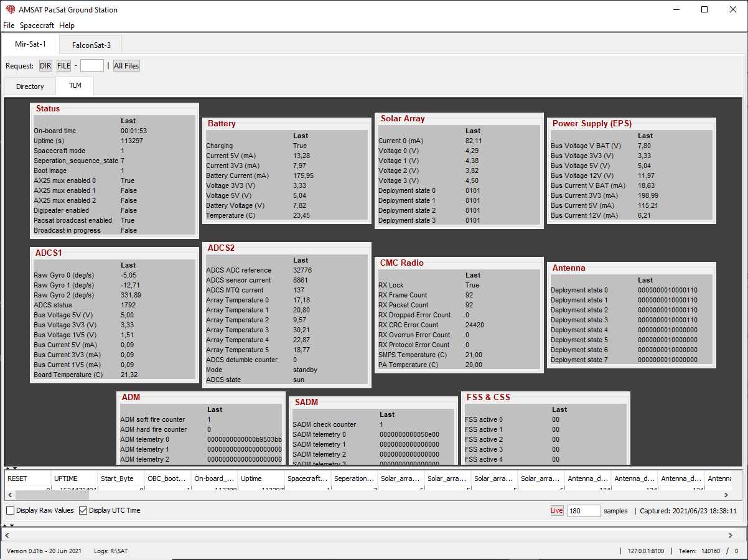Click Charging row in Battery panel

coord(287,146)
